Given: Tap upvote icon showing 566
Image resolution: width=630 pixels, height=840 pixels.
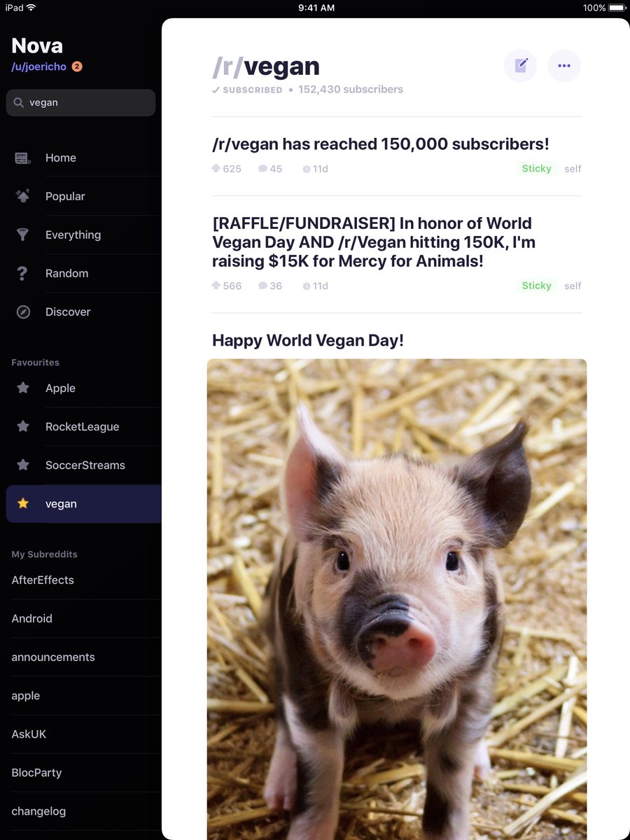Looking at the screenshot, I should click(x=216, y=286).
